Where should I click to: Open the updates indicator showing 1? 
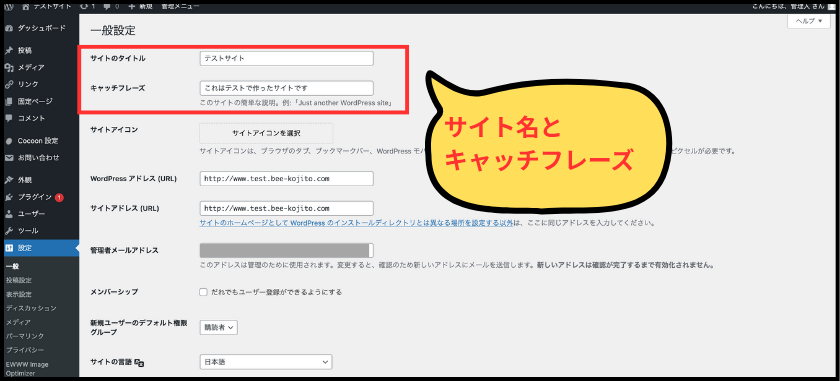(87, 7)
